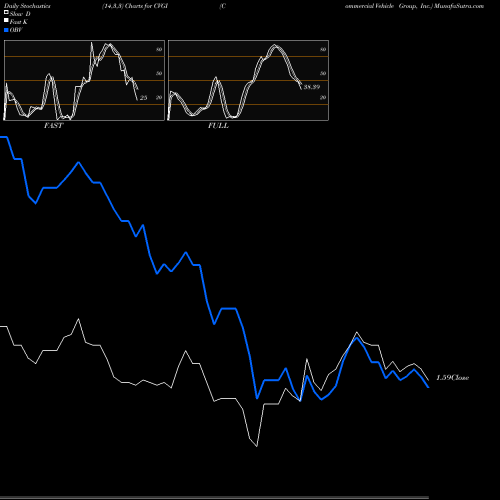Viewport: 500px width, 500px height.
Task: Click the 'FAST' label under chart
Action: pyautogui.click(x=53, y=126)
